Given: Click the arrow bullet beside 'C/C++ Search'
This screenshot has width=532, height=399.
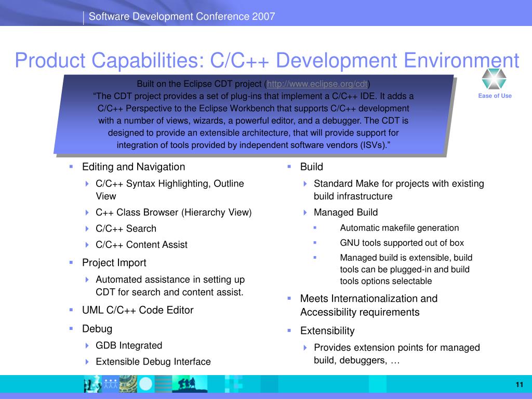Looking at the screenshot, I should [87, 229].
